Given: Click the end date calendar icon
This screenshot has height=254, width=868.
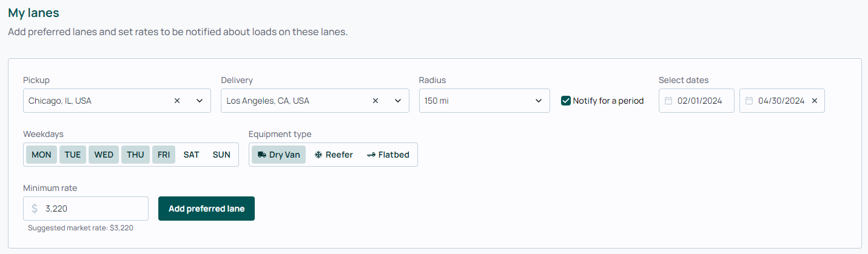Looking at the screenshot, I should pyautogui.click(x=749, y=101).
